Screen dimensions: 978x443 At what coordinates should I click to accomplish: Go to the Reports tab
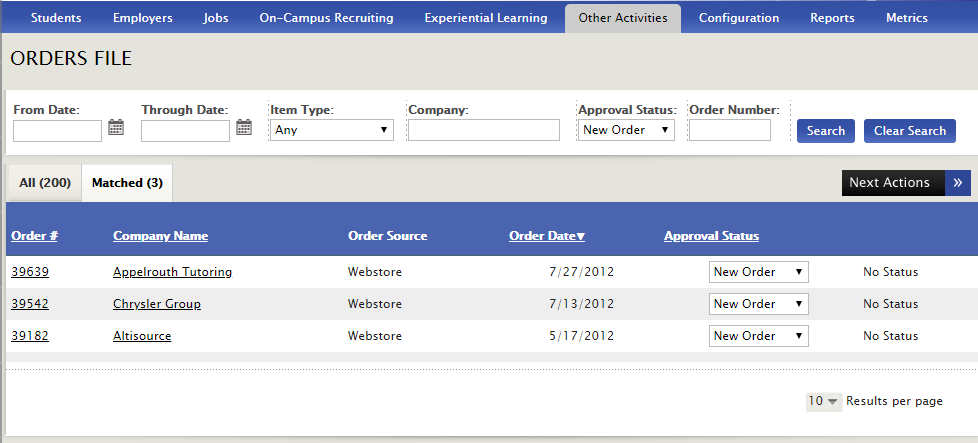[832, 18]
